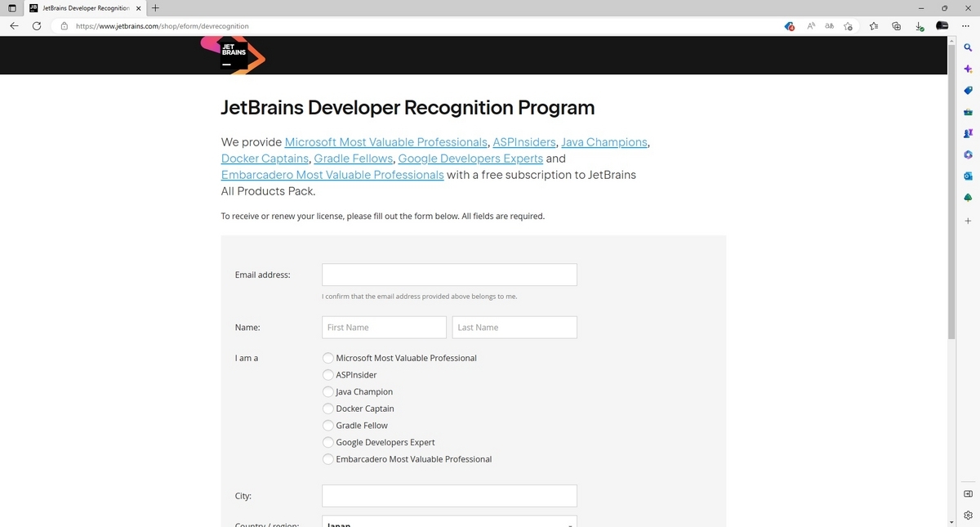Open Copilot from the Edge sidebar

pos(968,69)
